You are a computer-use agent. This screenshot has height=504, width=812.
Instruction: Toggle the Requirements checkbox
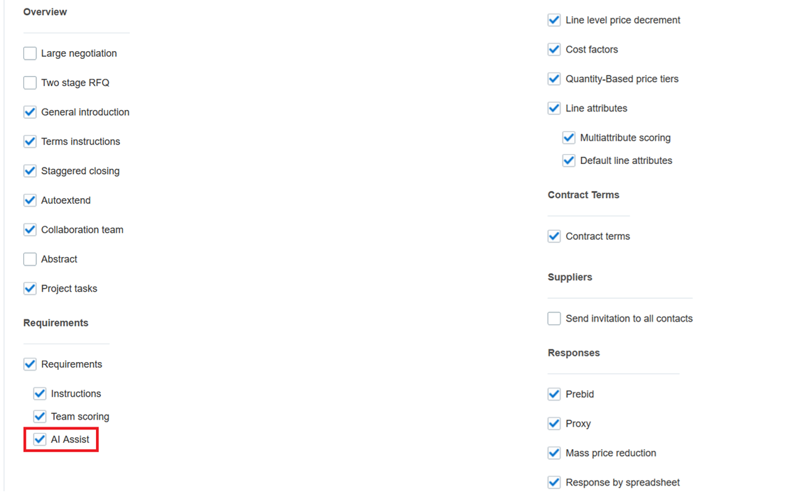(x=30, y=363)
